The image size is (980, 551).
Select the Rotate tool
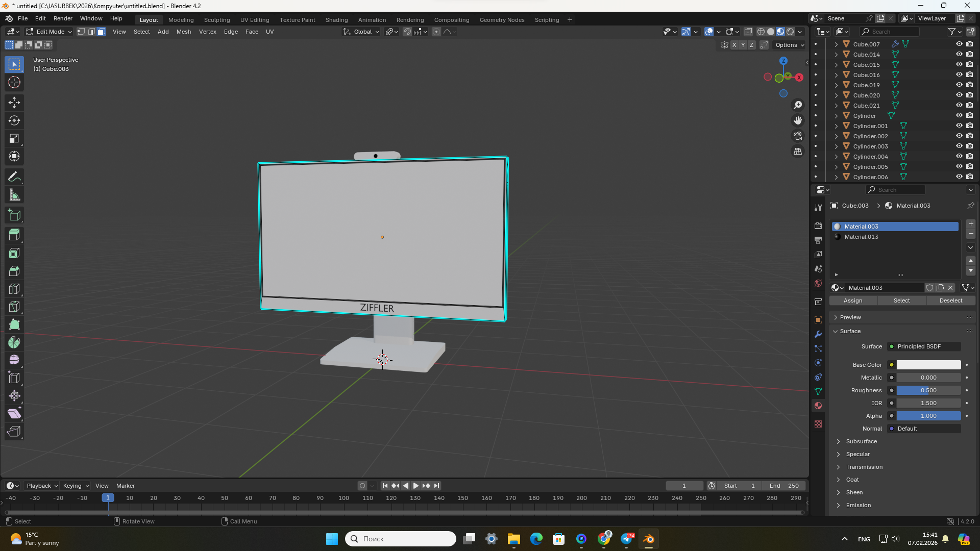pos(14,120)
